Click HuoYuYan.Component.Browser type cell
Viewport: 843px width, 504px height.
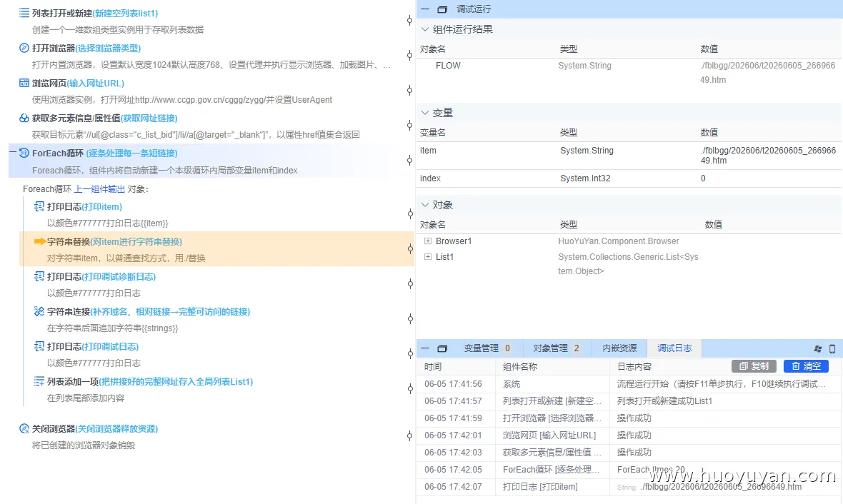[x=618, y=241]
